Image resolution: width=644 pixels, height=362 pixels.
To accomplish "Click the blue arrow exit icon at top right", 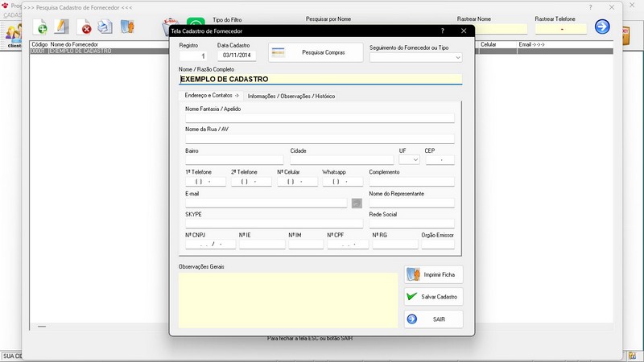I will 602,27.
